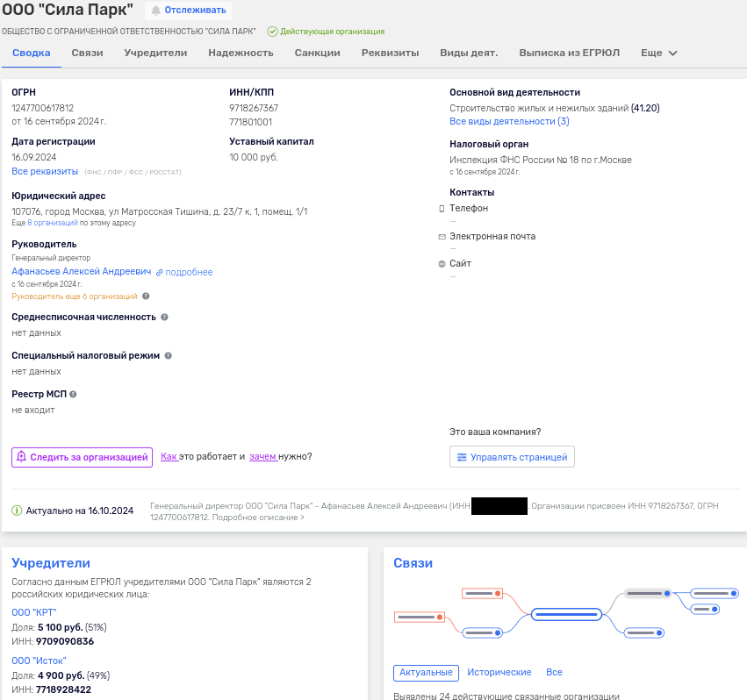Click the Отслеживать button
Viewport: 747px width, 700px height.
188,10
